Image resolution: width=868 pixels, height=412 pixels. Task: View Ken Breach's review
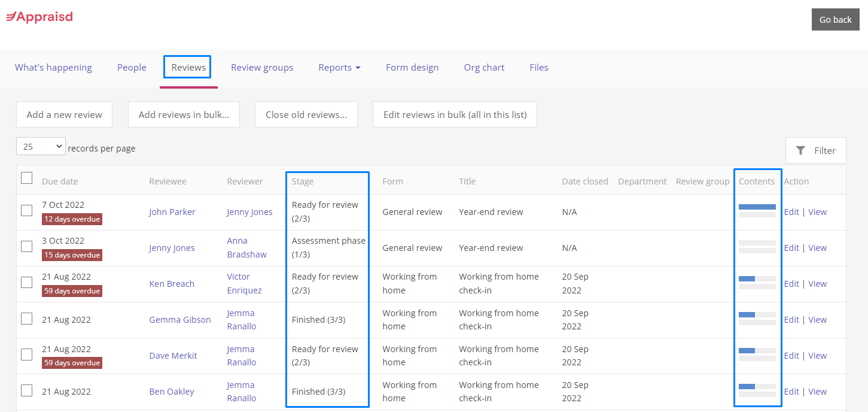click(x=817, y=284)
